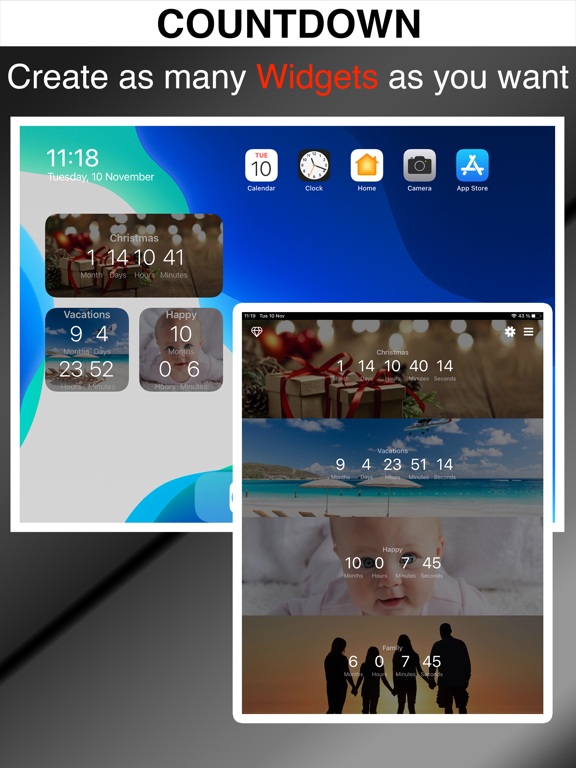The image size is (576, 768).
Task: Select the Christmas countdown row in app
Action: point(392,369)
